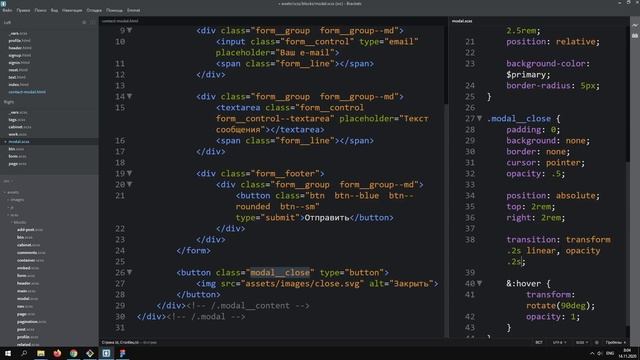This screenshot has width=640, height=360.
Task: Open the SCSS language mode dropdown
Action: (582, 342)
